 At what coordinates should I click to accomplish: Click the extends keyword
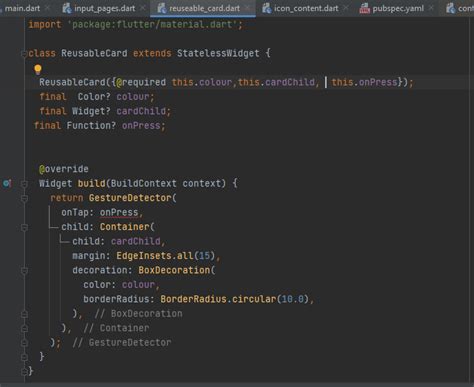152,53
